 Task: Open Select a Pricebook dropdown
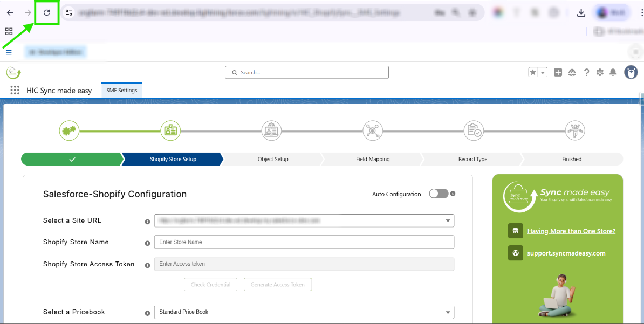(x=304, y=312)
